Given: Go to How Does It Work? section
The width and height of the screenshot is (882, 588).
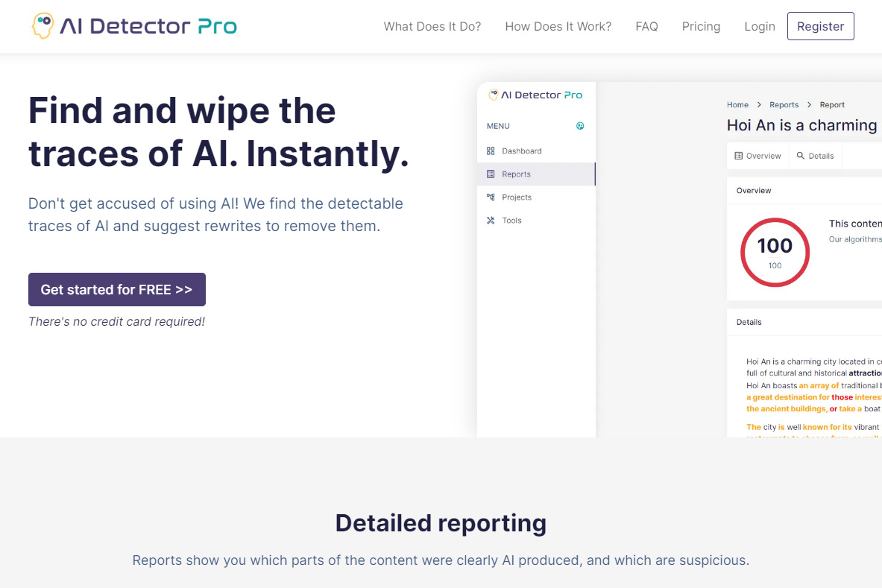Looking at the screenshot, I should click(x=558, y=26).
